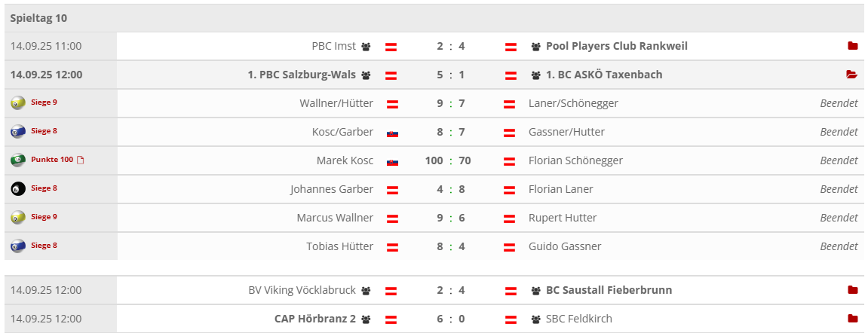Expand PBC Imst vs Rankweil match details
The image size is (868, 333).
pyautogui.click(x=852, y=46)
